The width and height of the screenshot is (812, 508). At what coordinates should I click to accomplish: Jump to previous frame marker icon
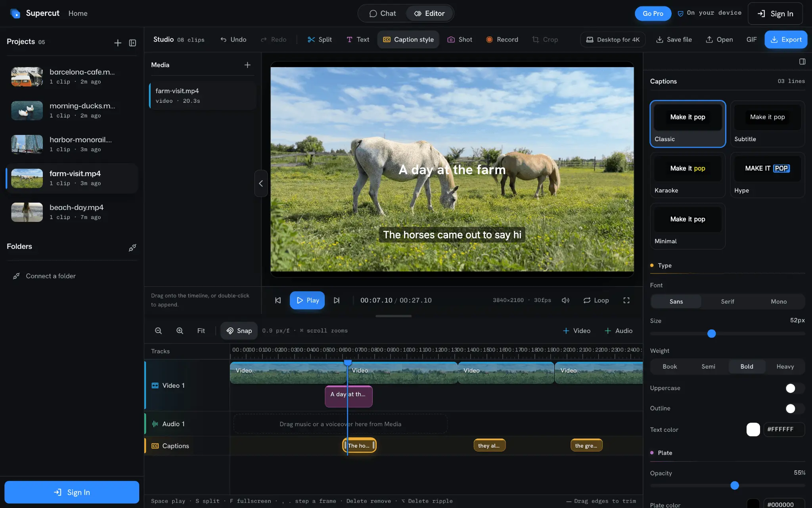[x=278, y=300]
